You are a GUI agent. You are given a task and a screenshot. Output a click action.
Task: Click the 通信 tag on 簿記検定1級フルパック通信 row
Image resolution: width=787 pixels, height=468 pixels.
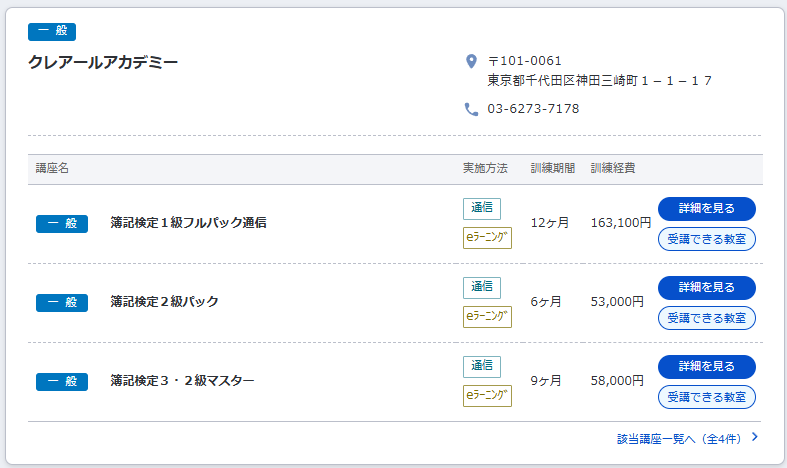(x=482, y=208)
